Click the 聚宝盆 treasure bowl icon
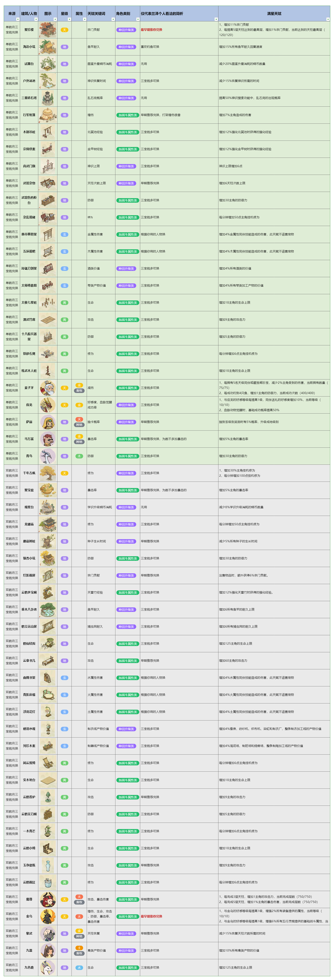The height and width of the screenshot is (980, 334). 48,490
